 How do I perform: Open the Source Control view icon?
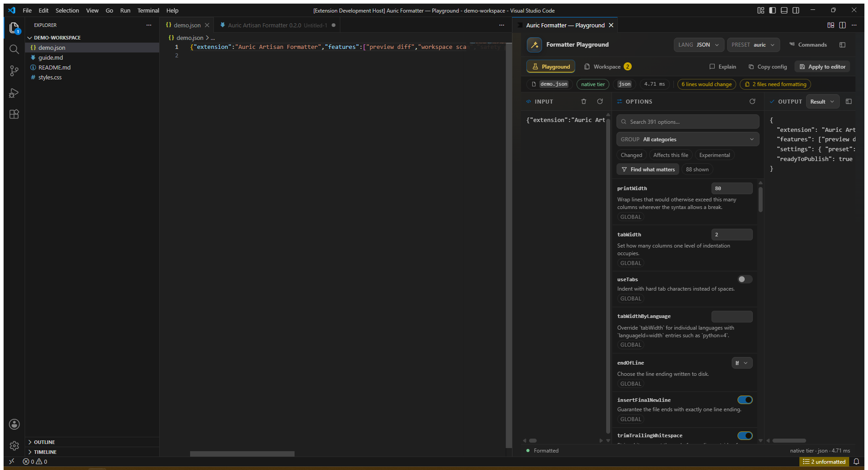pyautogui.click(x=14, y=71)
